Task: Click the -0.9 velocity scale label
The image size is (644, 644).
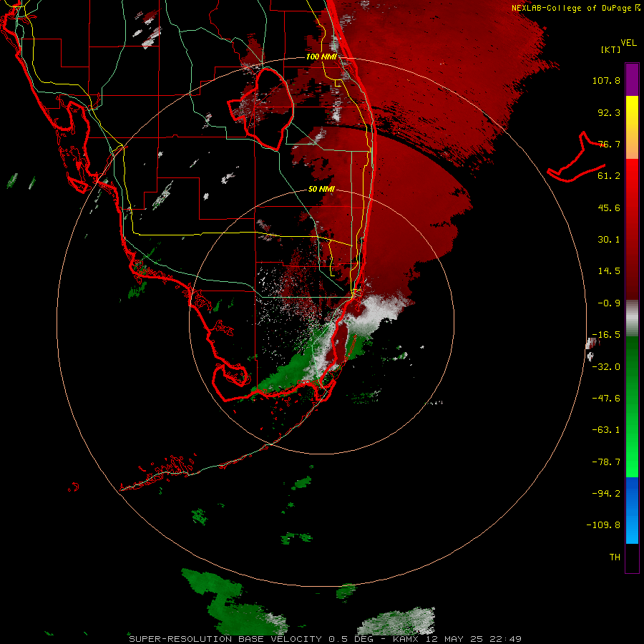Action: pos(609,303)
